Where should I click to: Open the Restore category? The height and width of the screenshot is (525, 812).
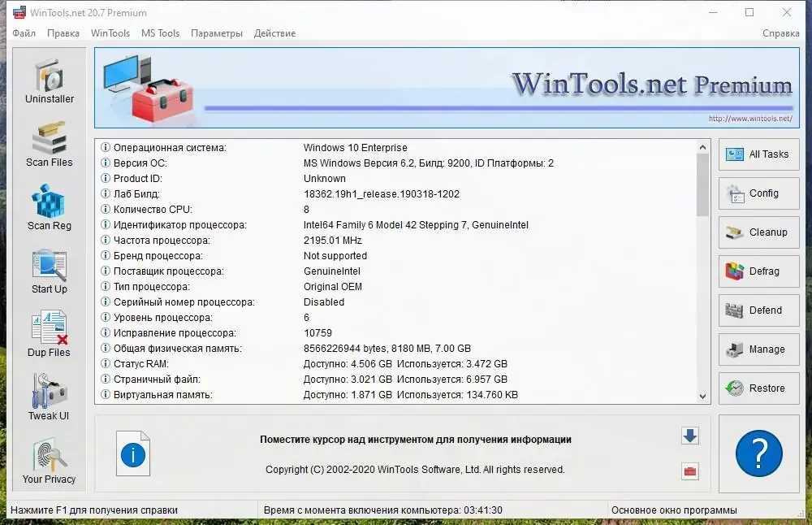(758, 388)
